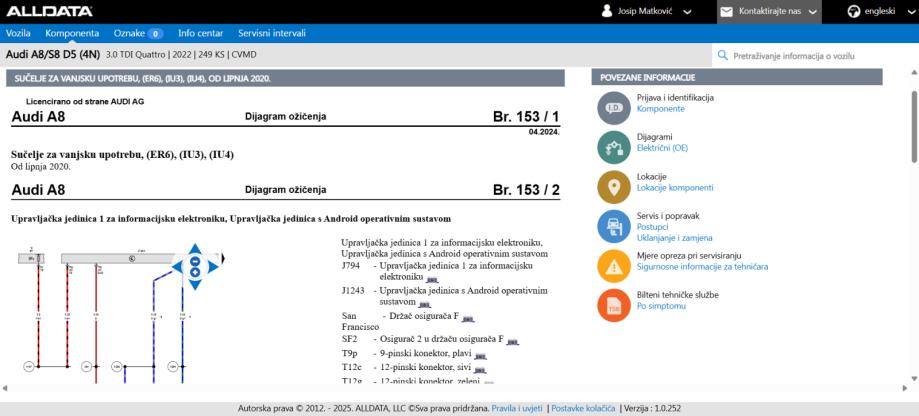Open the Električni (OE) link
The image size is (919, 416).
(662, 148)
